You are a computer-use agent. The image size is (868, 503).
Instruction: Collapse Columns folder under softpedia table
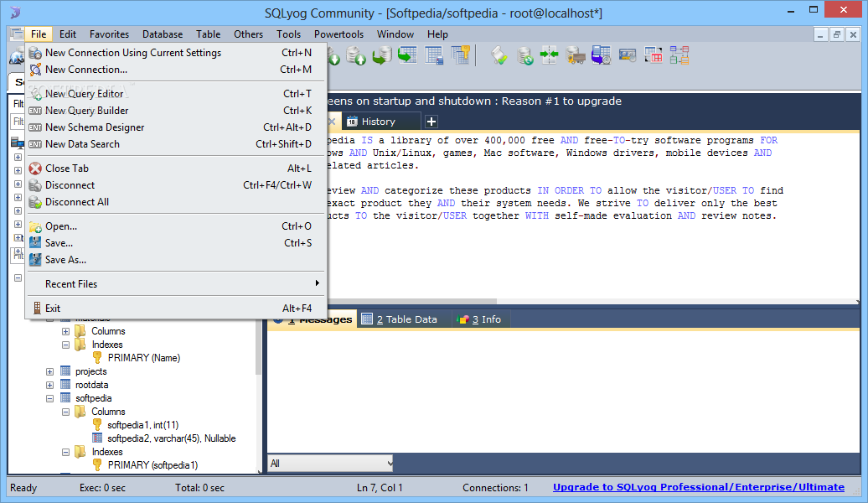[x=66, y=412]
